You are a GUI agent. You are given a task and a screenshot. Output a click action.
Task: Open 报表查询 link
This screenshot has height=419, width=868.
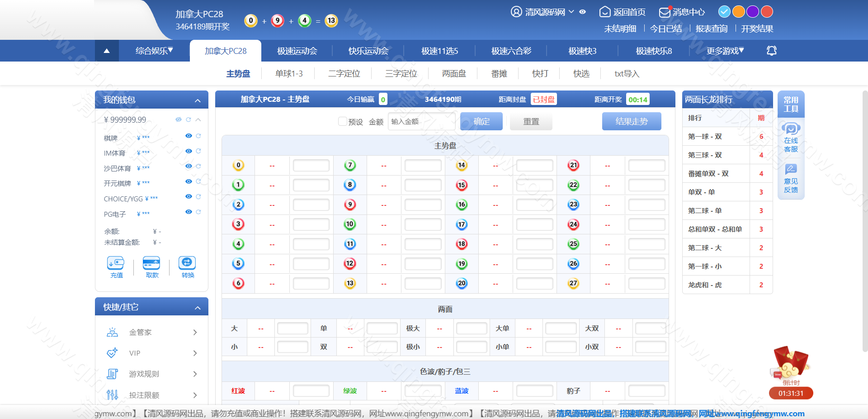point(711,29)
